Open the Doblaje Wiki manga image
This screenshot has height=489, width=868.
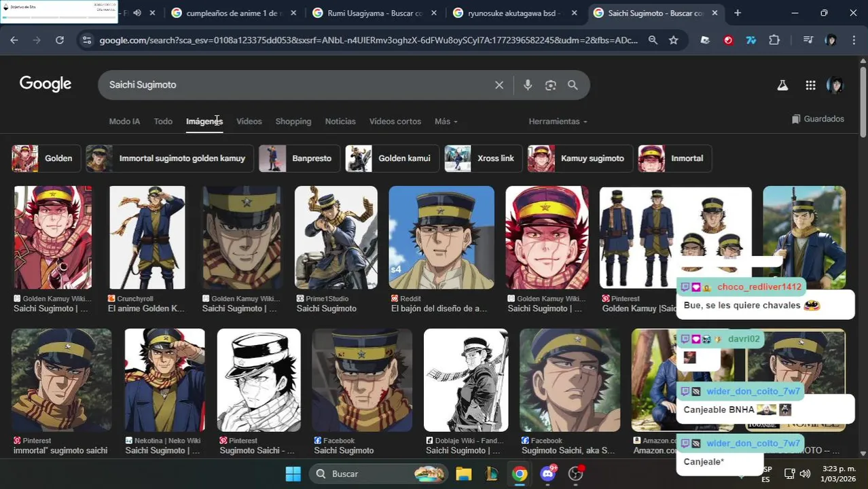[x=466, y=380]
